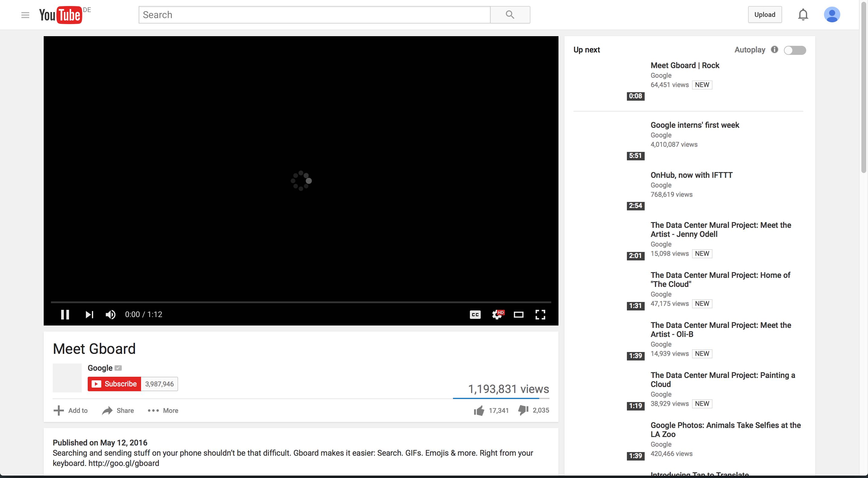Screen dimensions: 868x478
Task: Switch to theater mode
Action: click(518, 314)
